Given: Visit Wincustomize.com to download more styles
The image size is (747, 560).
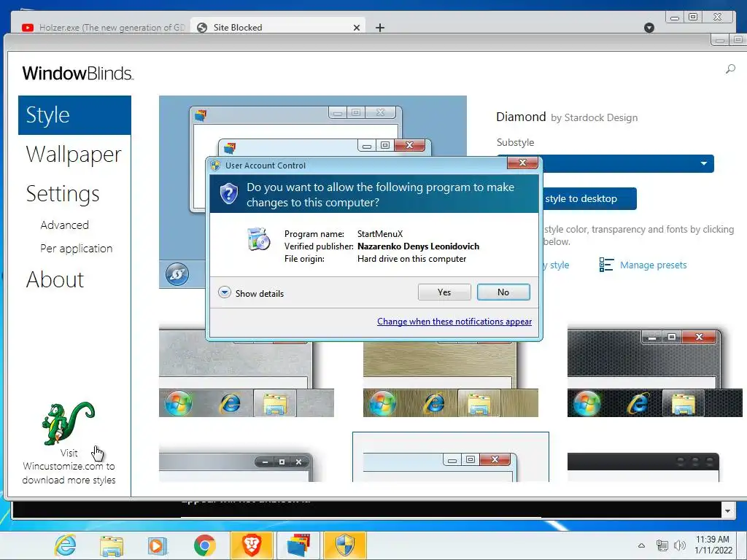Looking at the screenshot, I should pyautogui.click(x=69, y=466).
